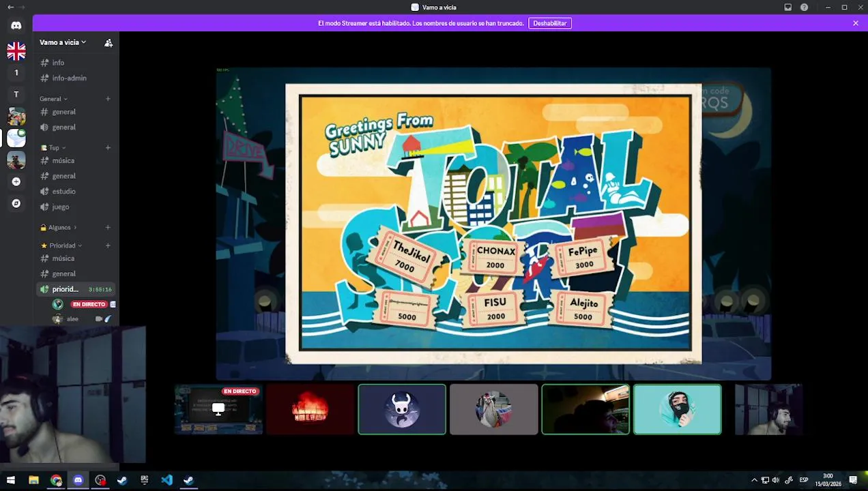Click the volume icon in system tray
868x491 pixels.
coord(776,480)
